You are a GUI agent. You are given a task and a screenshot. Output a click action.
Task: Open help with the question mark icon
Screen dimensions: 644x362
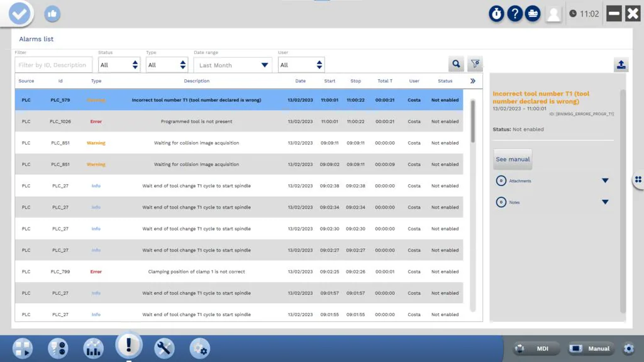pyautogui.click(x=514, y=13)
